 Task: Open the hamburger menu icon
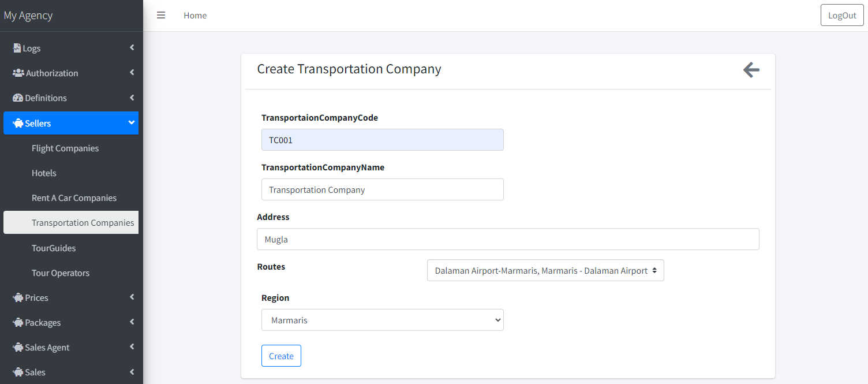(x=160, y=15)
